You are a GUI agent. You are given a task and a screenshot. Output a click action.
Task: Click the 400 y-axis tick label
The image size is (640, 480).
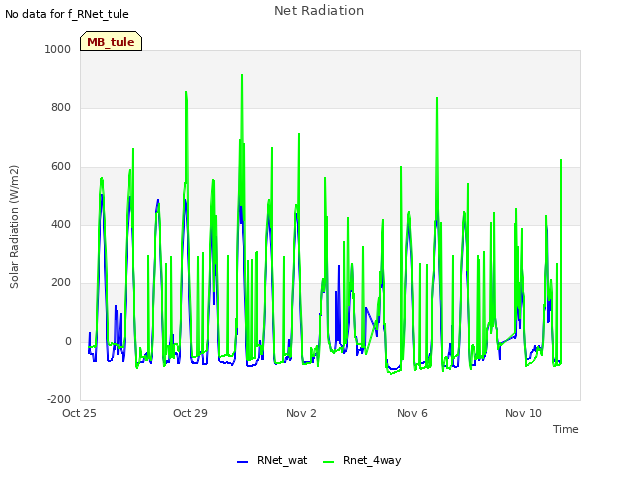[x=61, y=224]
